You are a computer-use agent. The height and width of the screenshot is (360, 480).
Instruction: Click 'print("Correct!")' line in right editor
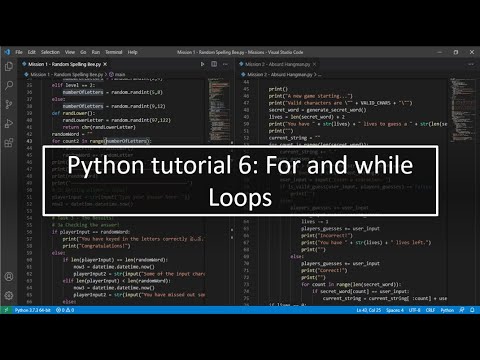324,270
